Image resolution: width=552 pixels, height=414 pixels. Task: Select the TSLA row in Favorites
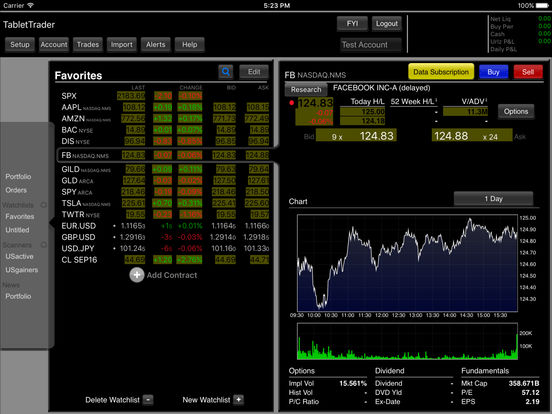(165, 203)
